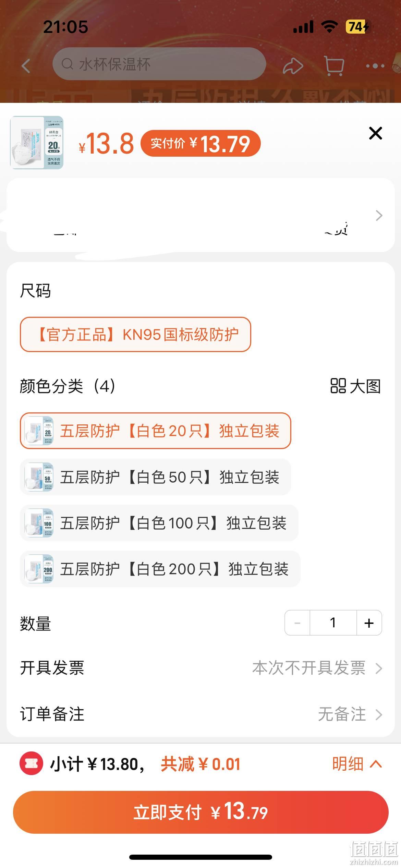Tap 立即支付 ¥13.79 button
401x868 pixels.
pyautogui.click(x=200, y=812)
